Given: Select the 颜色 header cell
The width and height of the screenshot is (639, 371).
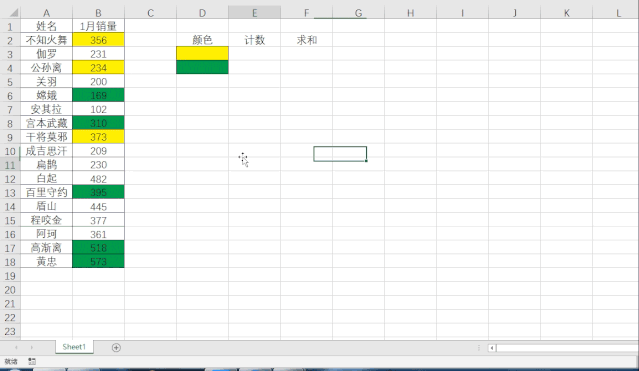Looking at the screenshot, I should pyautogui.click(x=202, y=40).
